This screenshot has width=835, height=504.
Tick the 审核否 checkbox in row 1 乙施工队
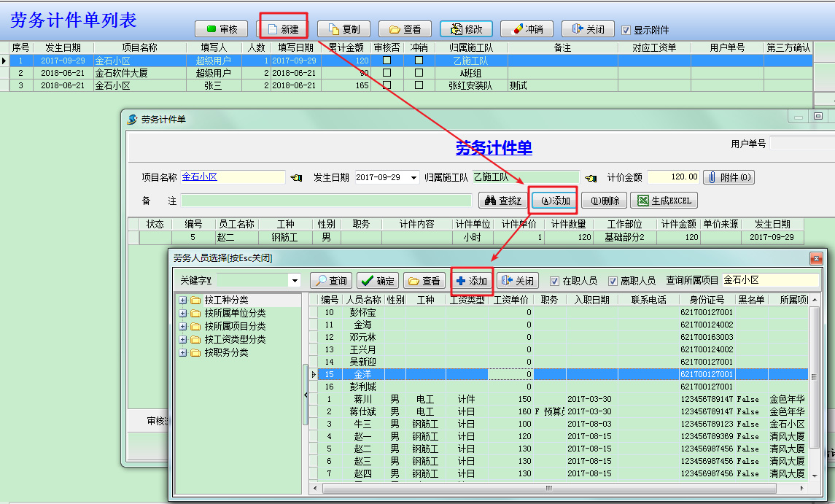click(x=387, y=61)
